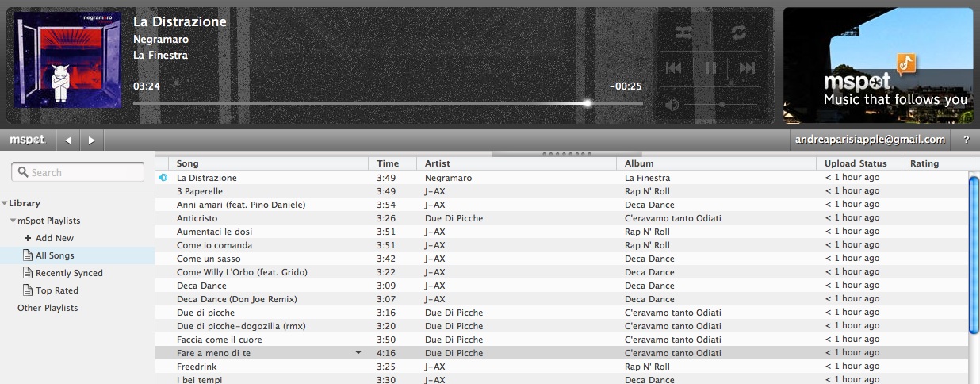The image size is (980, 384).
Task: Open the Top Rated playlist
Action: pyautogui.click(x=57, y=290)
